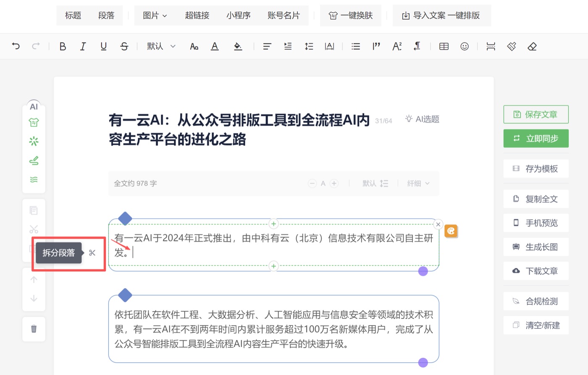
Task: Click the 保存文章 button
Action: coord(536,115)
